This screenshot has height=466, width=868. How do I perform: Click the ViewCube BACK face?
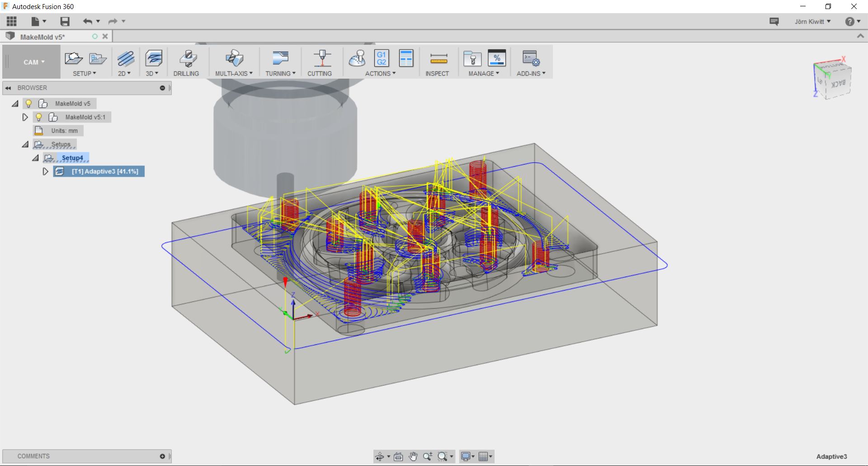pyautogui.click(x=838, y=83)
